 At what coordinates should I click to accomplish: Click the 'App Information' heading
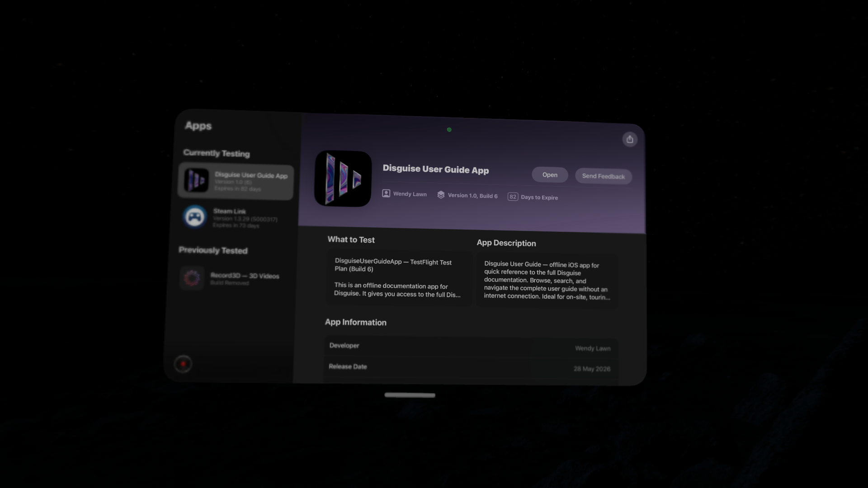pyautogui.click(x=356, y=322)
